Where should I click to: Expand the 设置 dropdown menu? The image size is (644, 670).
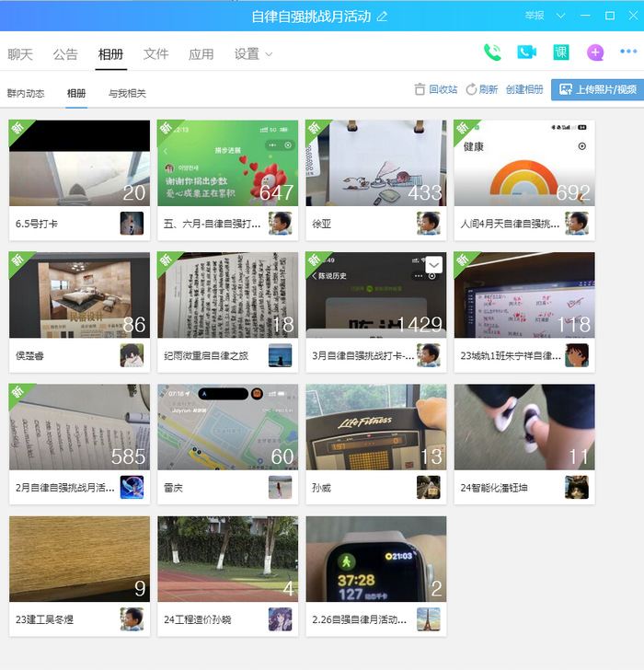(253, 54)
